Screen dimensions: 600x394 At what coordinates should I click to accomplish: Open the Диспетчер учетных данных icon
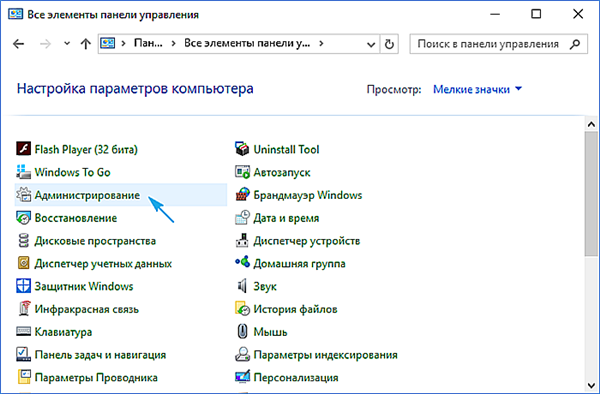23,263
